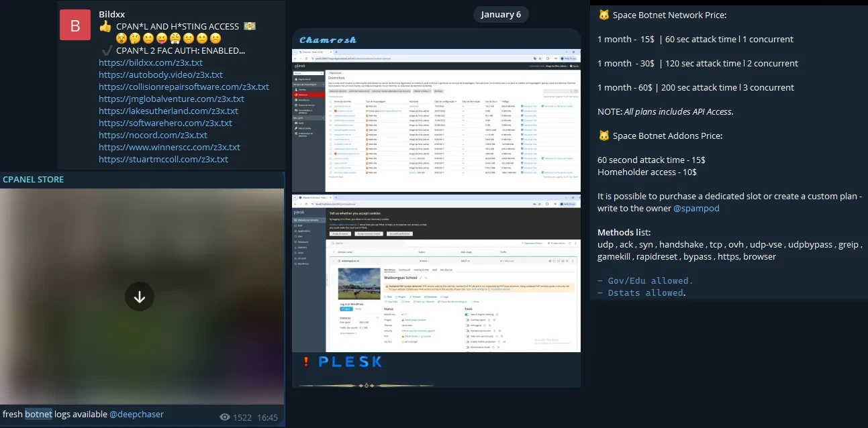This screenshot has width=868, height=428.
Task: Click the cat emoji before Network Price
Action: click(604, 15)
